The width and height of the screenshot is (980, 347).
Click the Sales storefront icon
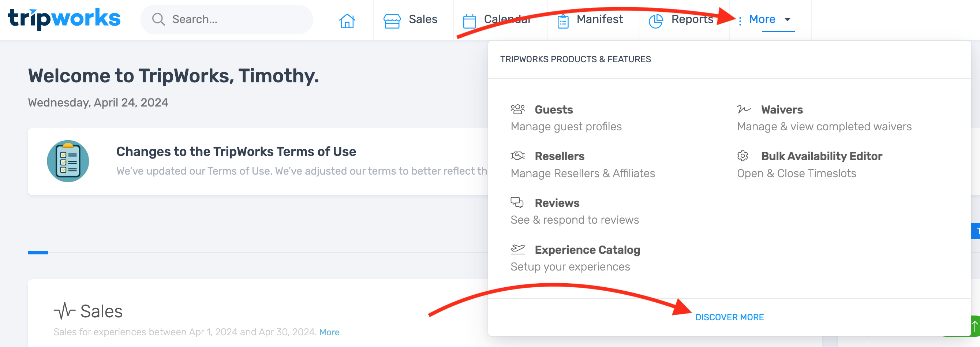tap(392, 20)
